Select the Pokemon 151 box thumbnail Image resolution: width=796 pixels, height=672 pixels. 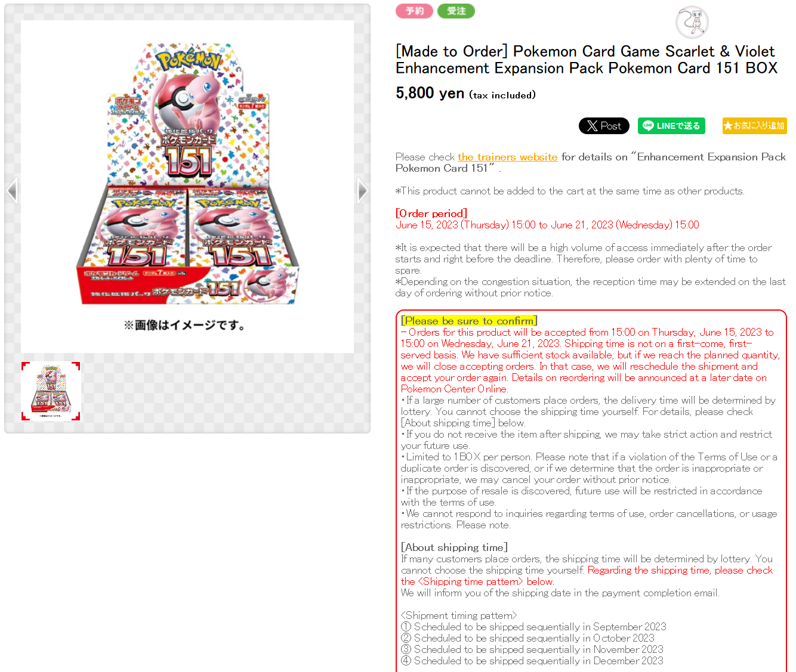point(51,391)
